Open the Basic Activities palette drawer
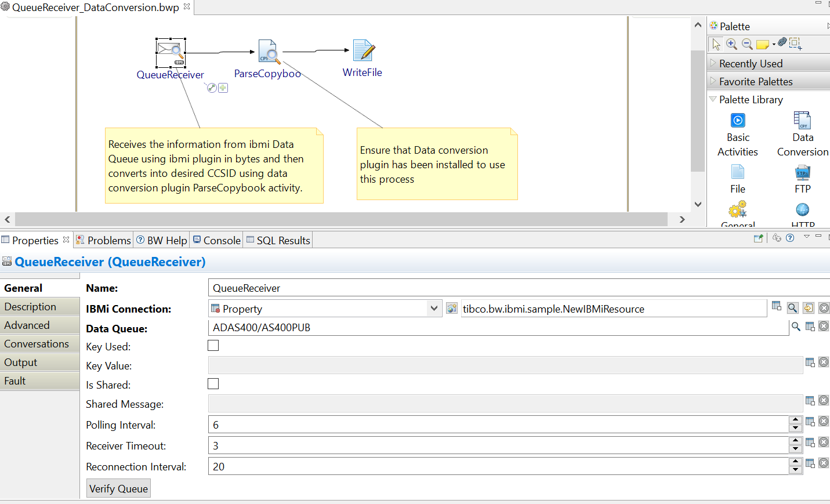This screenshot has width=830, height=504. [x=738, y=135]
